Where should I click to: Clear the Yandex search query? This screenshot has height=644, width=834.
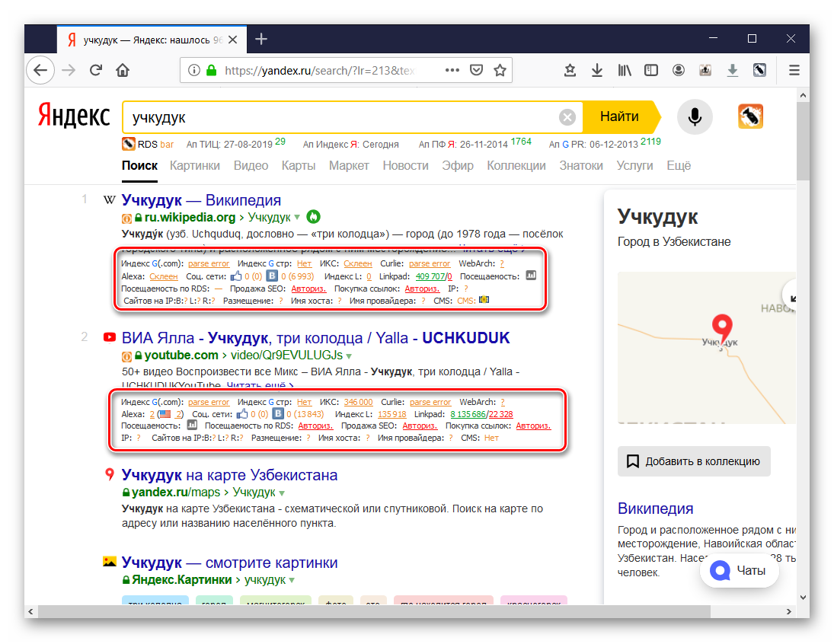coord(567,117)
